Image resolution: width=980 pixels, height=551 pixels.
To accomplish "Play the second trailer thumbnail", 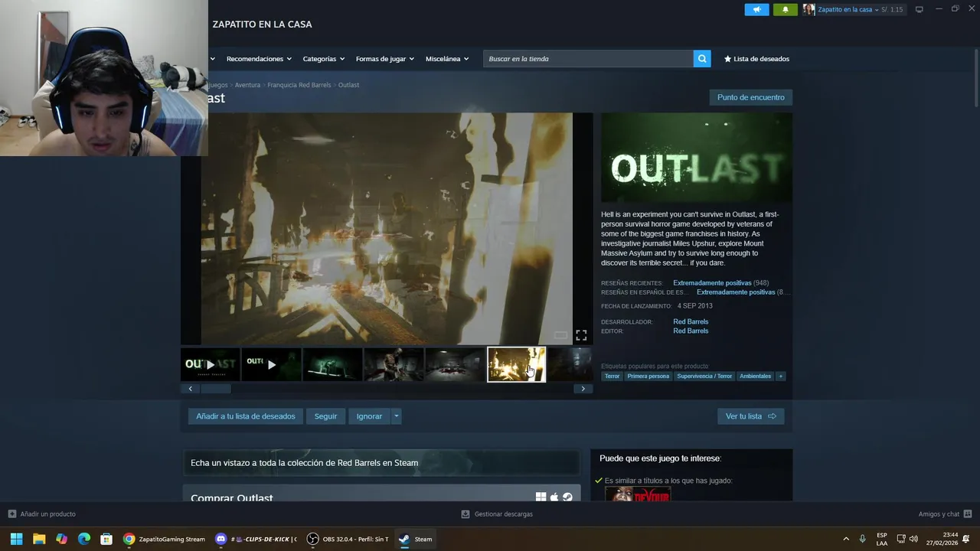I will coord(271,364).
